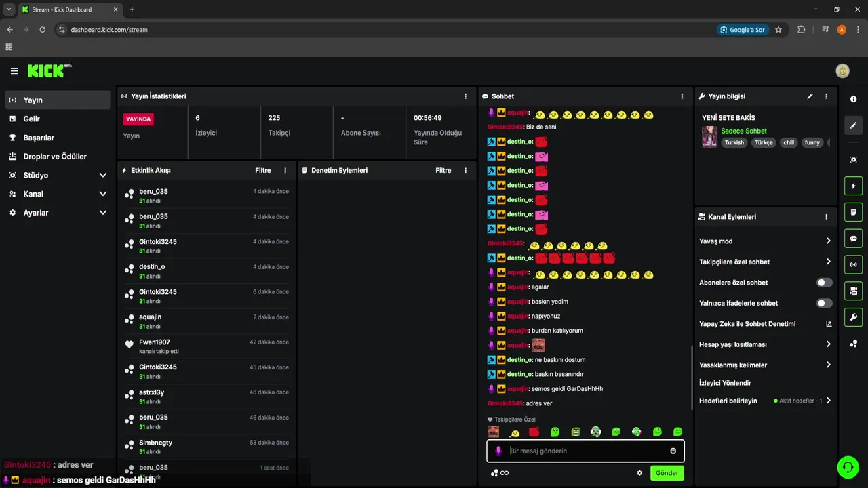The image size is (868, 488).
Task: Open Yasaklanmış kelimeler options
Action: click(765, 365)
